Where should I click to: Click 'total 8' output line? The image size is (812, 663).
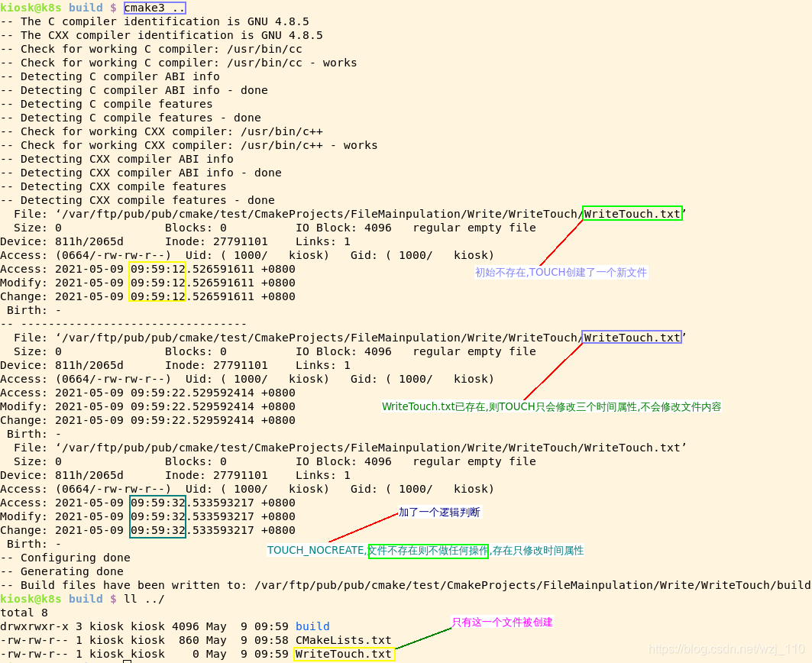24,613
